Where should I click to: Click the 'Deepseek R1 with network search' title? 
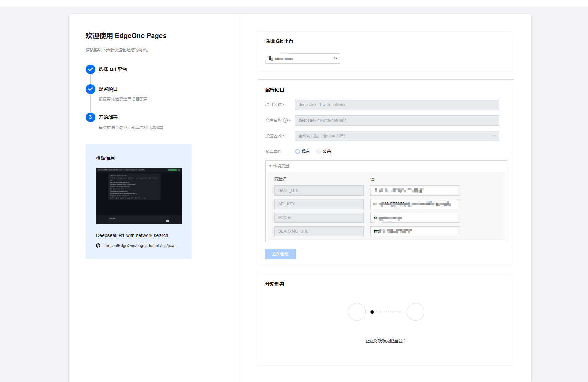point(132,235)
